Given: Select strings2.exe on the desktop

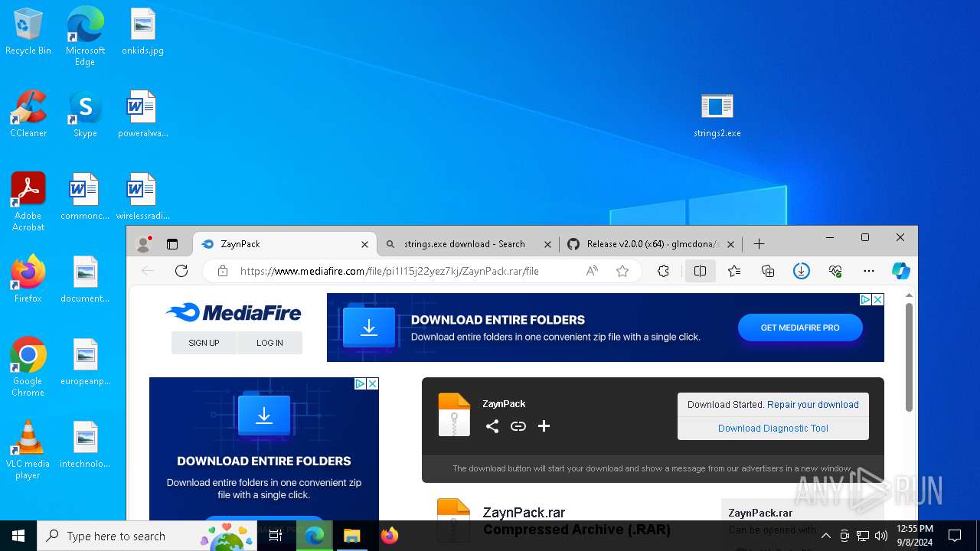Looking at the screenshot, I should pos(717,115).
